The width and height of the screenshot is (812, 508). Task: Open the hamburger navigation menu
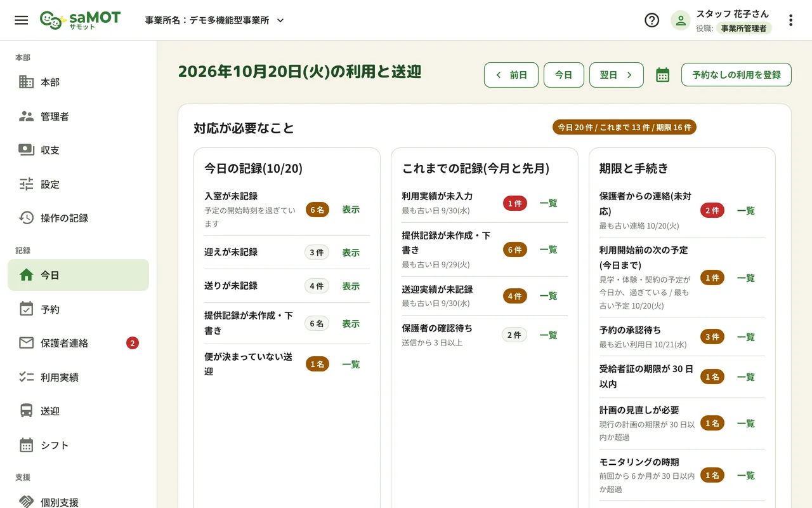click(x=22, y=20)
